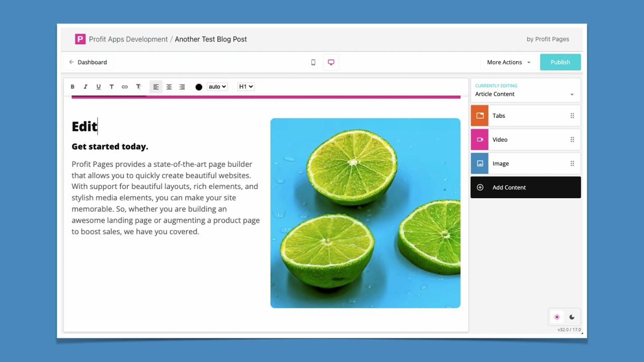Enable dark mode with moon icon
This screenshot has height=362, width=644.
click(572, 317)
